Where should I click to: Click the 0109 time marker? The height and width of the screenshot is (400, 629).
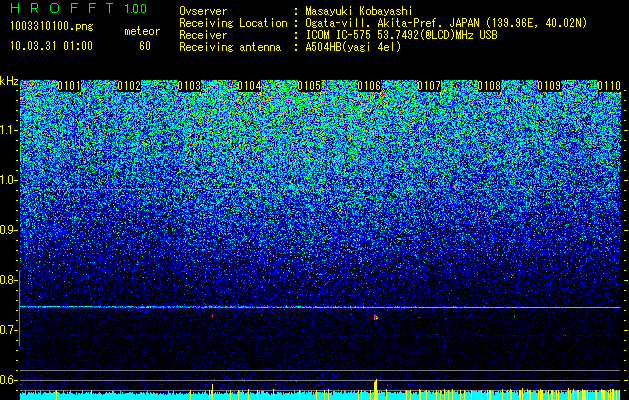(549, 86)
